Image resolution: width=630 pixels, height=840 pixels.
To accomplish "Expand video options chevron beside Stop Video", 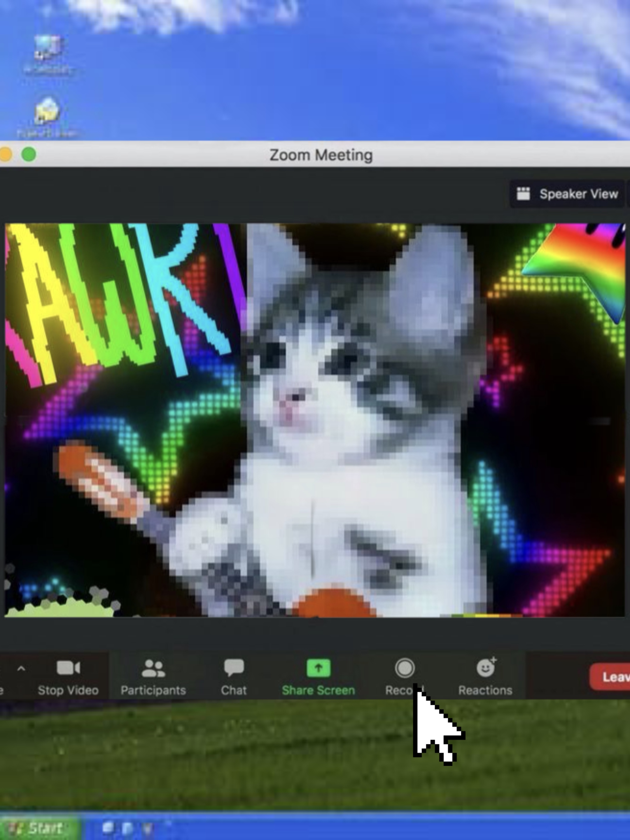I will [21, 669].
